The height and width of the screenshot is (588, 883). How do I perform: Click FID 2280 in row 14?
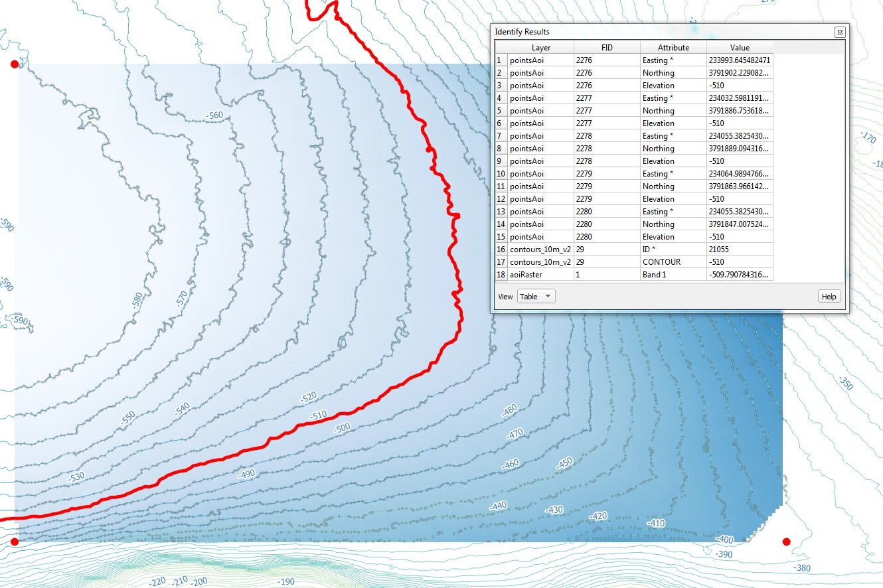click(607, 224)
